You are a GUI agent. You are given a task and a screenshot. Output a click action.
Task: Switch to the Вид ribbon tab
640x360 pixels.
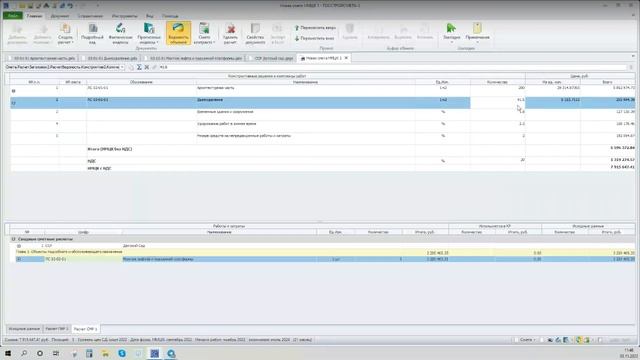pos(150,16)
